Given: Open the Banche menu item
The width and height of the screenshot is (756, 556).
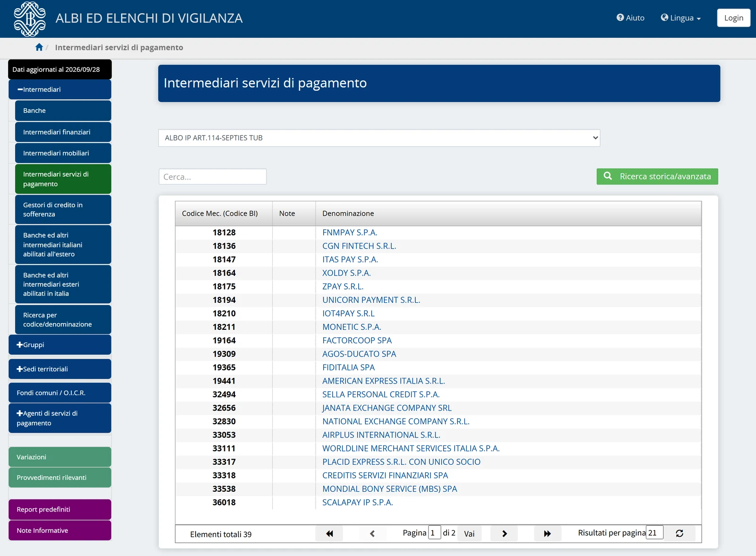Looking at the screenshot, I should click(63, 111).
